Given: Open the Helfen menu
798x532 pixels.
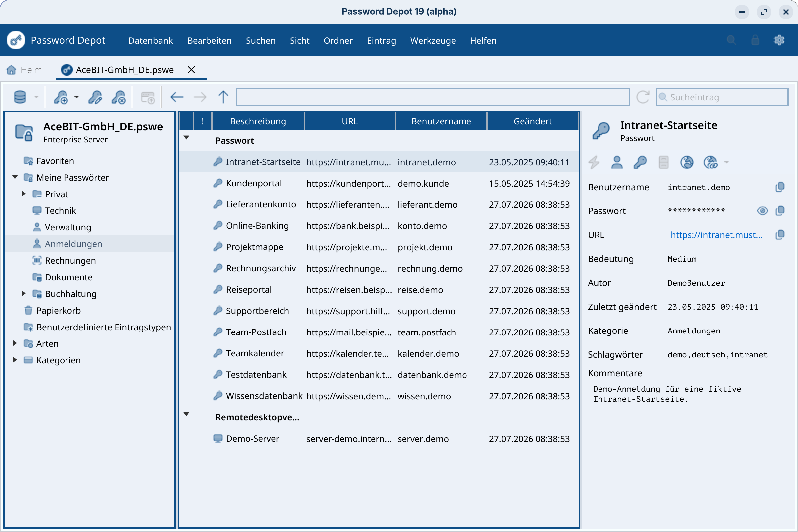Looking at the screenshot, I should pyautogui.click(x=483, y=40).
